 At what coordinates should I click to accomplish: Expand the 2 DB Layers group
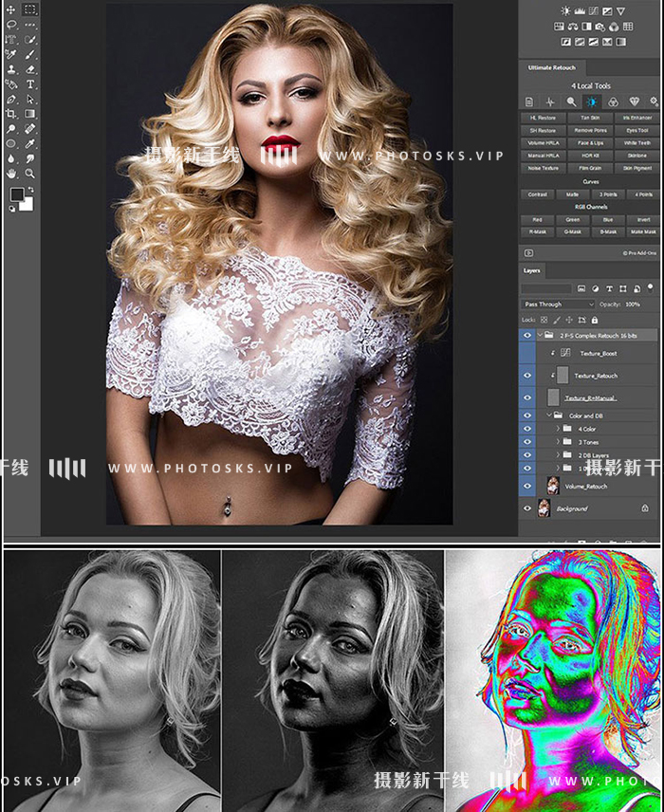click(x=558, y=454)
